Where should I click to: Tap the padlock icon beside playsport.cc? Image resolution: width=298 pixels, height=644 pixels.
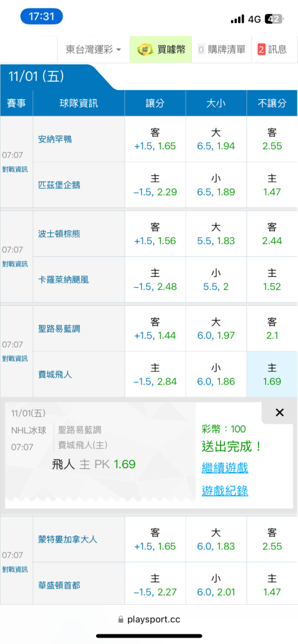tap(121, 619)
